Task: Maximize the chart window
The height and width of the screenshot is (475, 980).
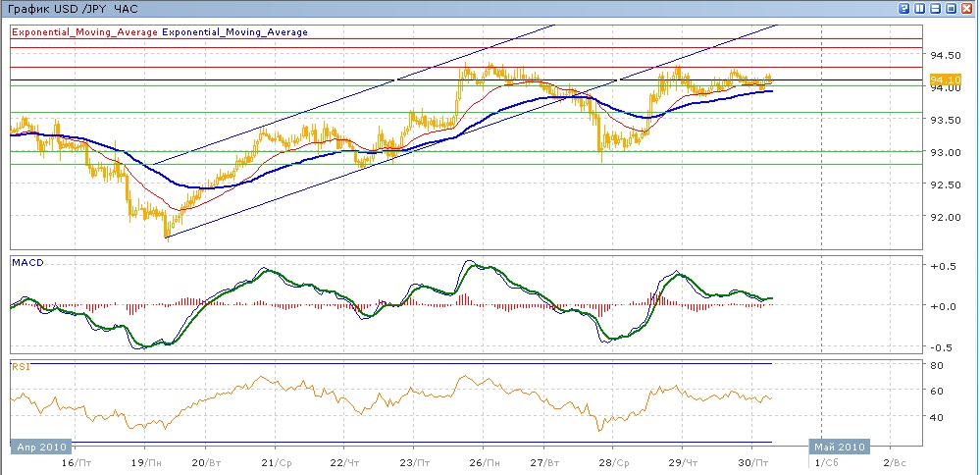Action: coord(952,8)
